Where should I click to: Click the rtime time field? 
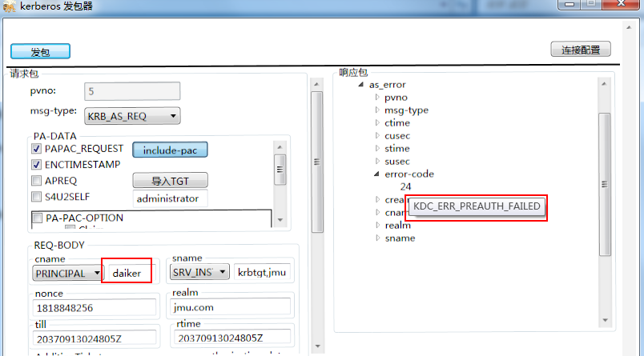232,338
